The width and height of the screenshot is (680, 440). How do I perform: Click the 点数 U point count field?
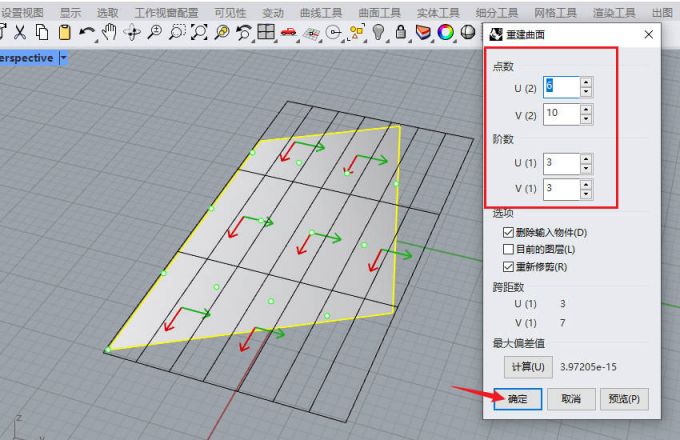pyautogui.click(x=561, y=87)
